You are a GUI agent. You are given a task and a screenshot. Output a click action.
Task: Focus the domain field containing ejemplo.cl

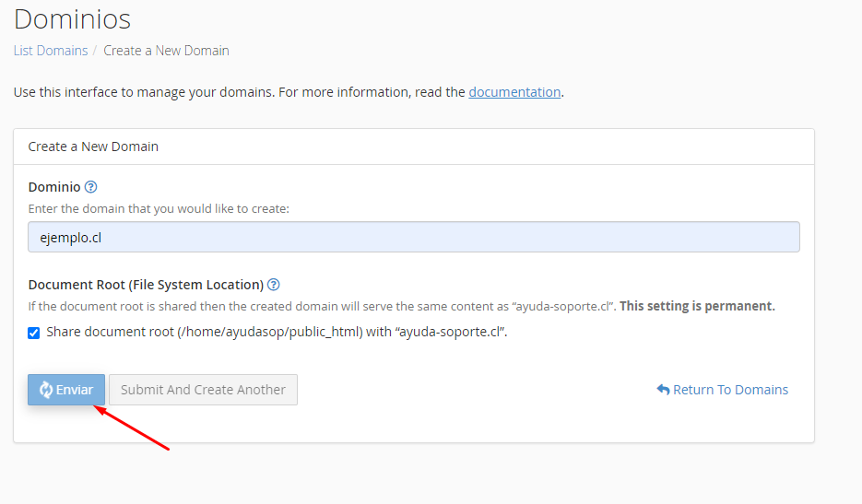pyautogui.click(x=414, y=237)
